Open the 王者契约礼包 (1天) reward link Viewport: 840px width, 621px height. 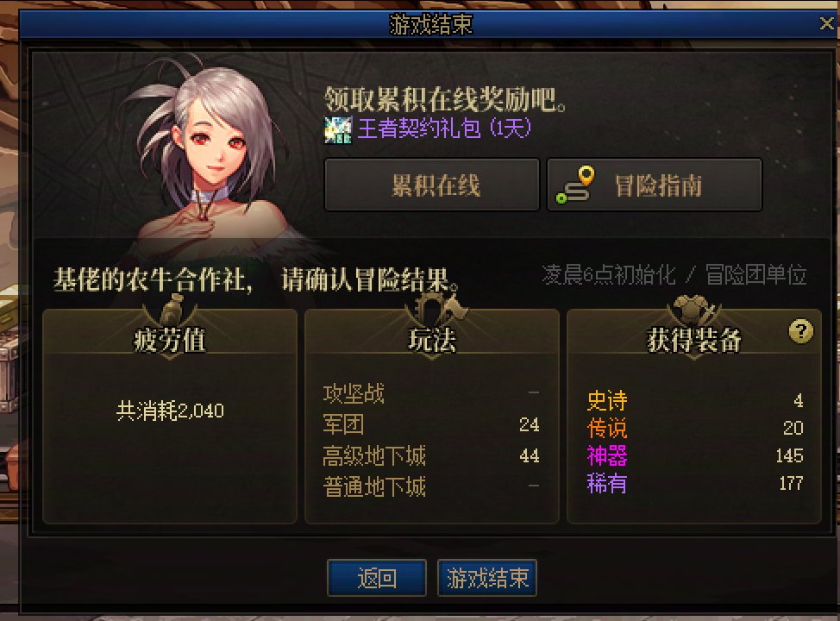[444, 129]
